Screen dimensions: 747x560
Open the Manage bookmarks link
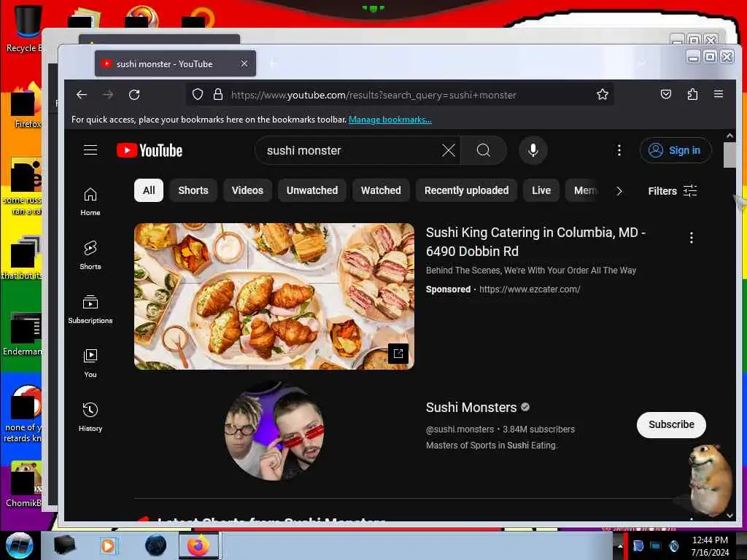[390, 120]
